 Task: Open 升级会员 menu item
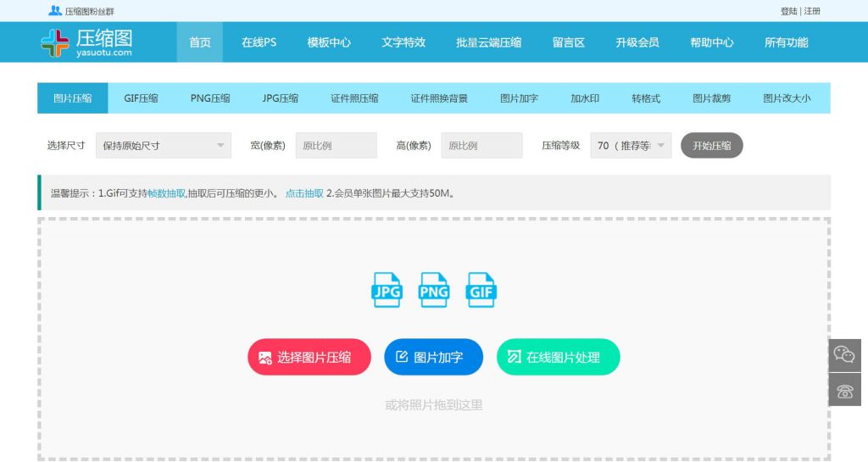[637, 42]
